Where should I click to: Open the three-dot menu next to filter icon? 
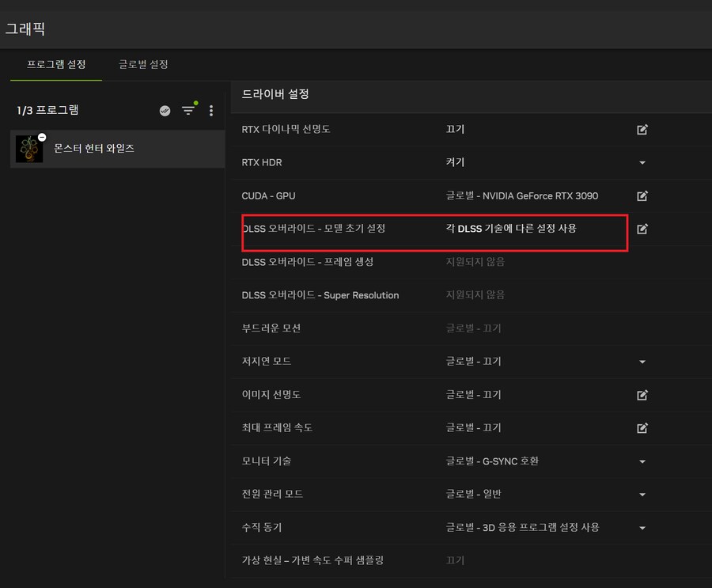pyautogui.click(x=210, y=111)
